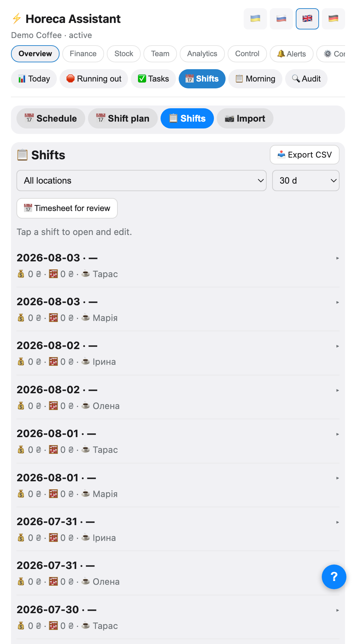The image size is (356, 644).
Task: Click the Export CSV button
Action: [305, 155]
